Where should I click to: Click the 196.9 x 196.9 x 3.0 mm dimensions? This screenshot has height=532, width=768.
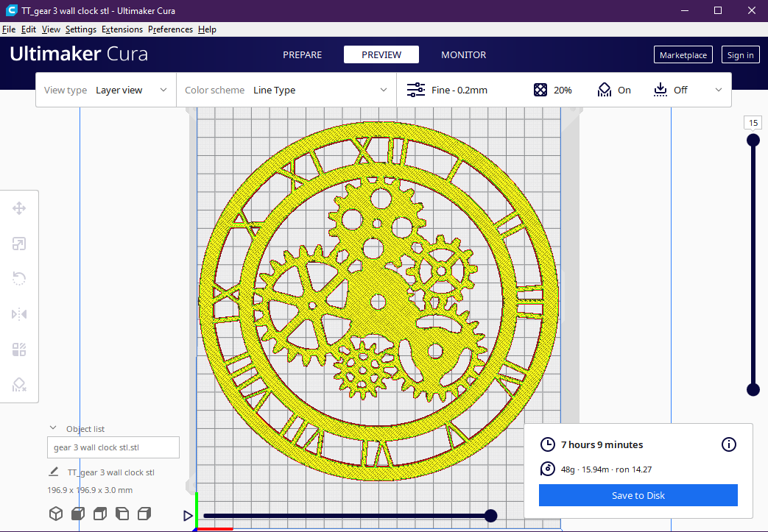(90, 490)
